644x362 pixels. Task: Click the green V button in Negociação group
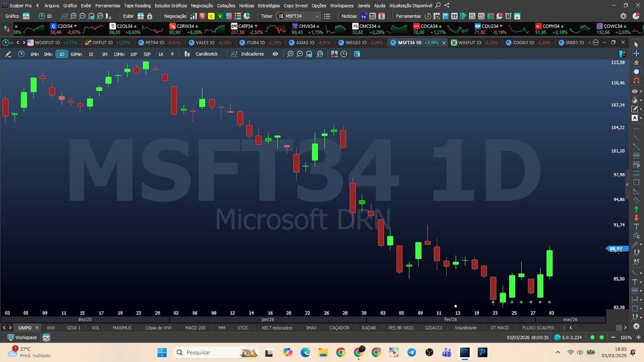[x=220, y=16]
